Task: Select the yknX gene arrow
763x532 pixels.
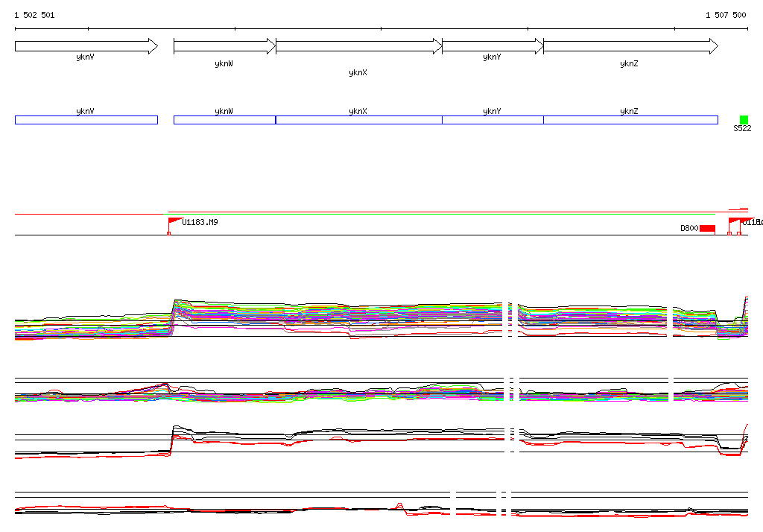Action: 359,46
